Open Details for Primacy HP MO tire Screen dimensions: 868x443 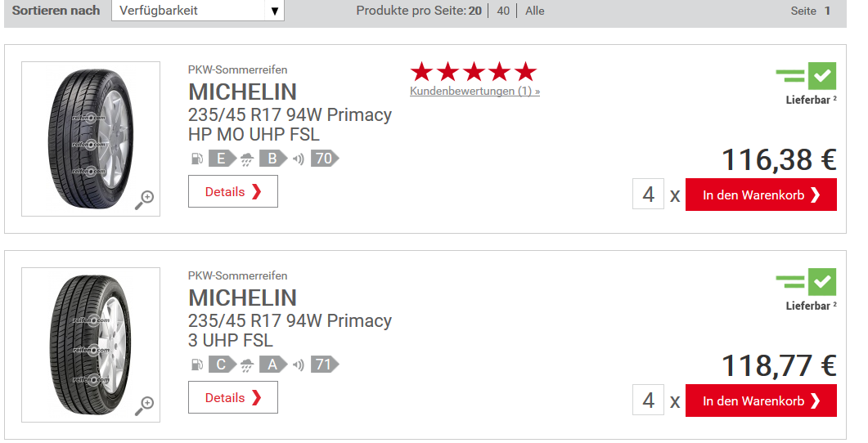point(233,191)
